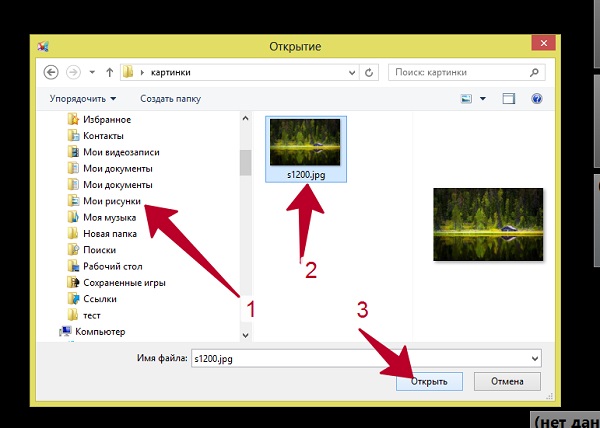
Task: Select the s1200.jpg thumbnail
Action: 305,142
